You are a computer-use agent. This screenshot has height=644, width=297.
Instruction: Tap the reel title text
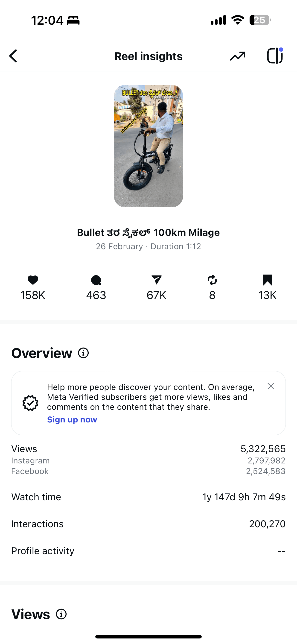[x=148, y=232]
